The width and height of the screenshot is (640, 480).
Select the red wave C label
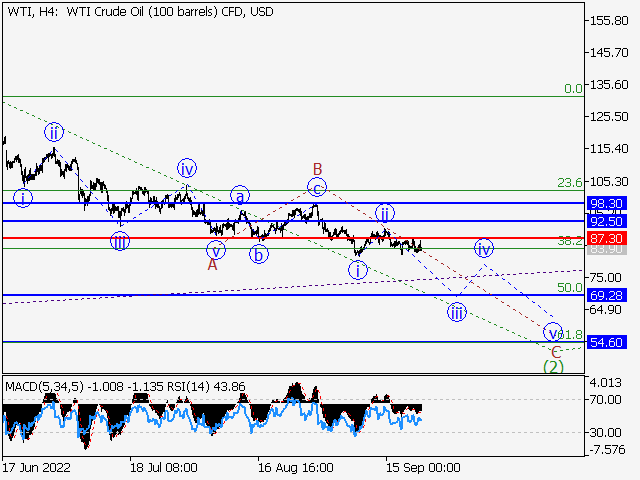556,352
